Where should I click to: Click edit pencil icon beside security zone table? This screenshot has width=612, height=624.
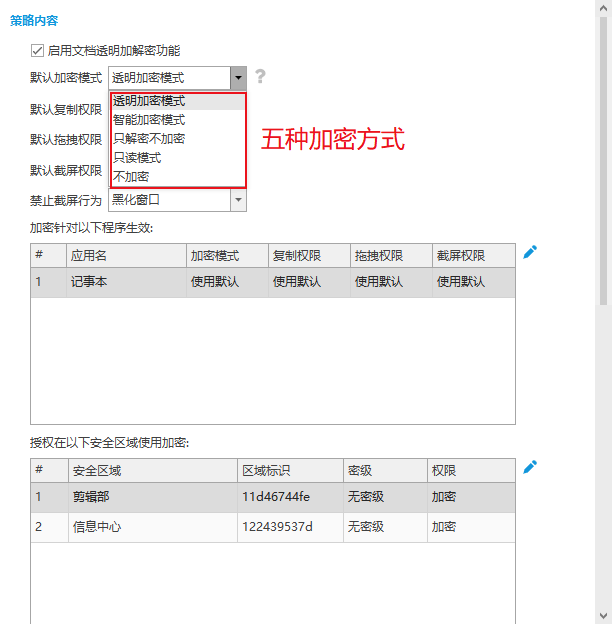tap(530, 467)
